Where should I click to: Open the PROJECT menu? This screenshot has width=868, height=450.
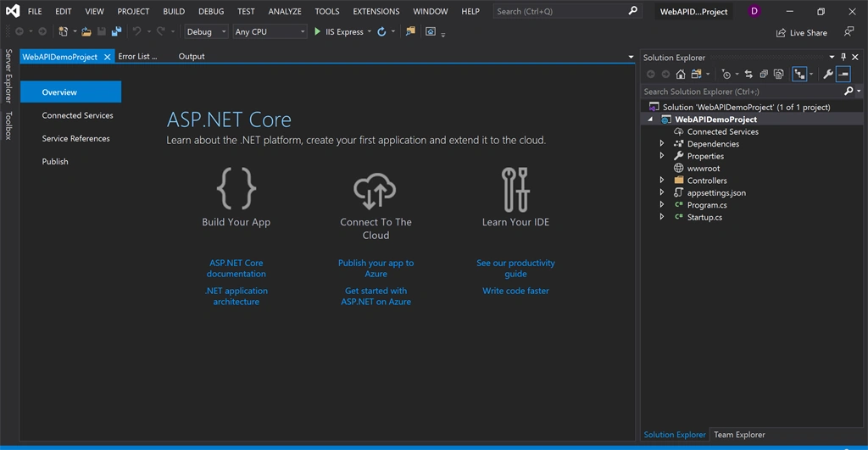[133, 11]
